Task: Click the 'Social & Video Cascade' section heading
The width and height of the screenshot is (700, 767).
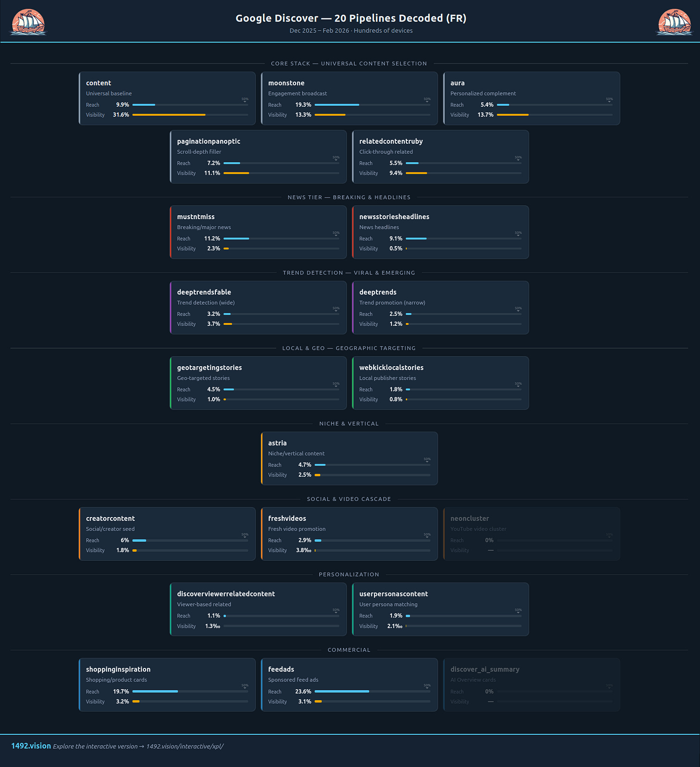Action: pyautogui.click(x=349, y=499)
